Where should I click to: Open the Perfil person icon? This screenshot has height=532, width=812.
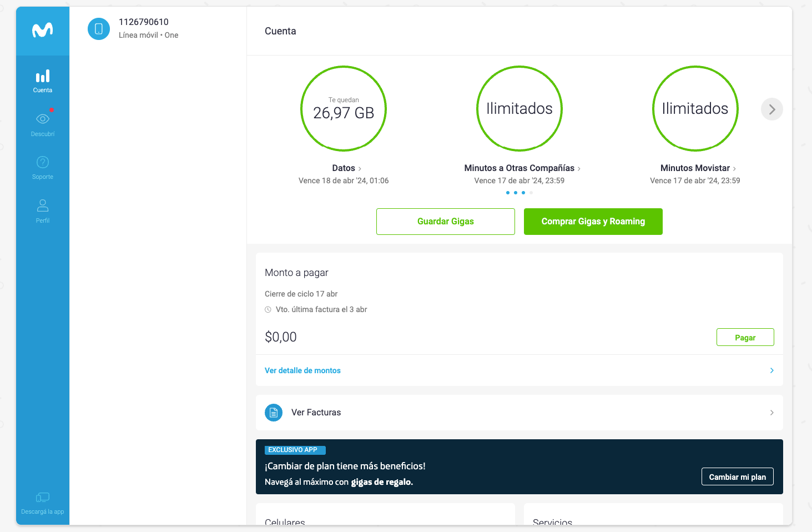(43, 205)
